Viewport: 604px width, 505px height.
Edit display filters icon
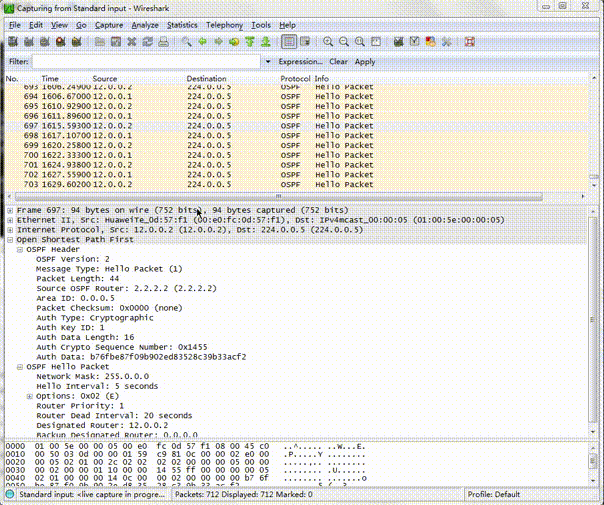click(414, 42)
